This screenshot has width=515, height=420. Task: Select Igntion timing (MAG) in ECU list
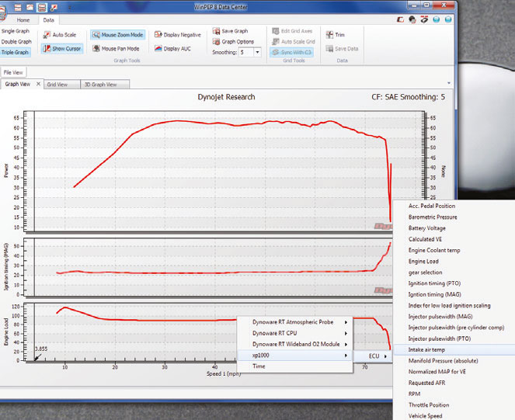coord(434,294)
